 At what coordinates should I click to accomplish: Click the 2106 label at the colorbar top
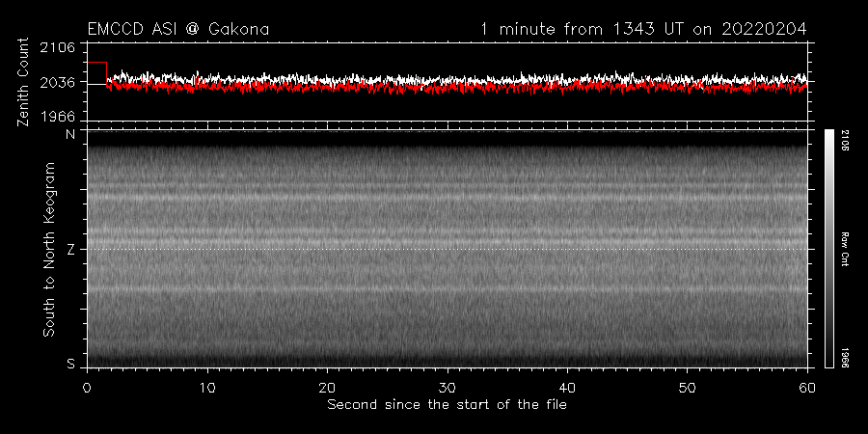point(845,141)
